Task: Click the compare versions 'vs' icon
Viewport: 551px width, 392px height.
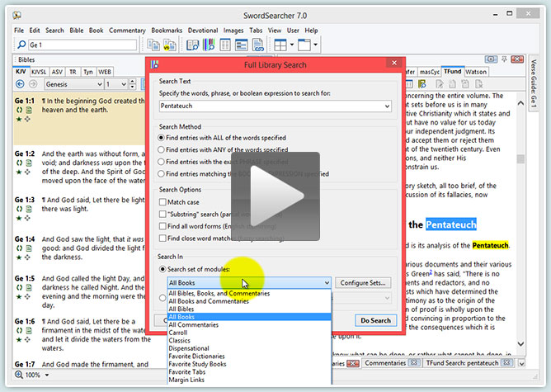Action: point(170,45)
